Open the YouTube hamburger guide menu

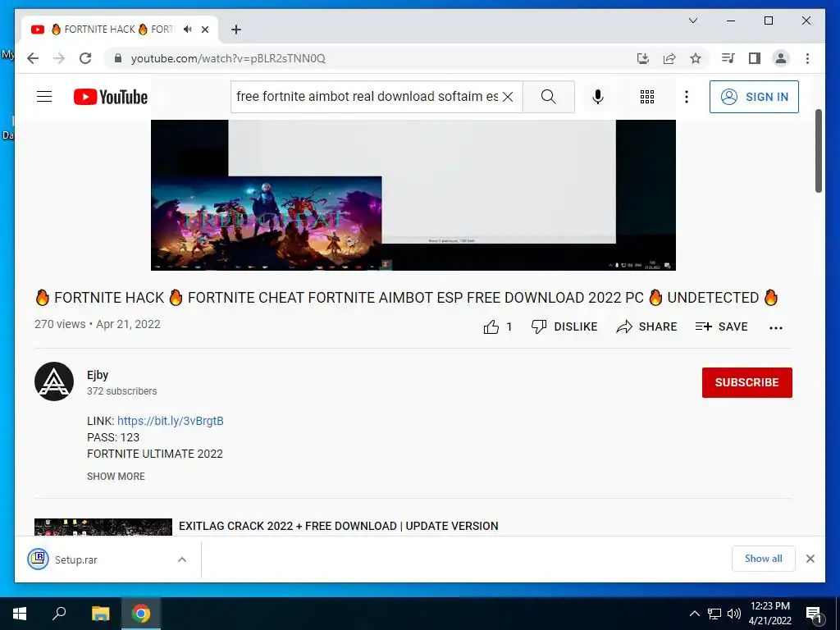point(44,97)
